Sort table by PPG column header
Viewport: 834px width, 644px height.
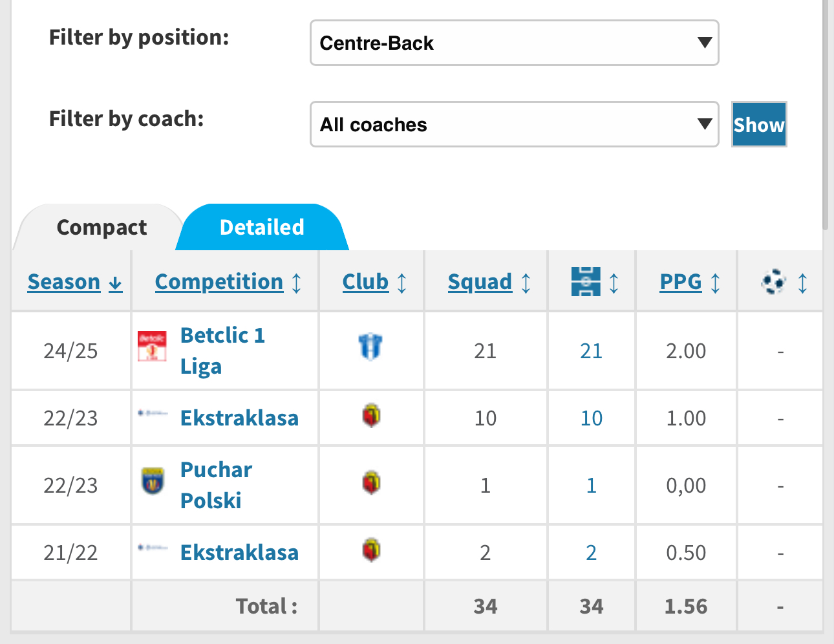[681, 282]
